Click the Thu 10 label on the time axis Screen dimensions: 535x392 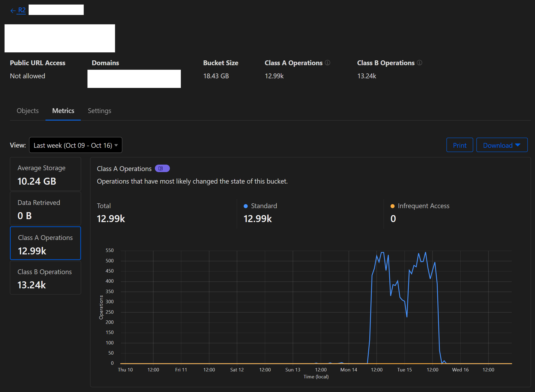point(125,370)
